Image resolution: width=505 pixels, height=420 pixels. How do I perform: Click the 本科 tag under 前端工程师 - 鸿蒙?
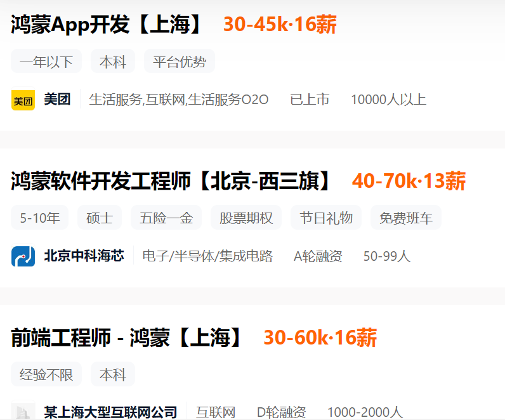pyautogui.click(x=113, y=374)
